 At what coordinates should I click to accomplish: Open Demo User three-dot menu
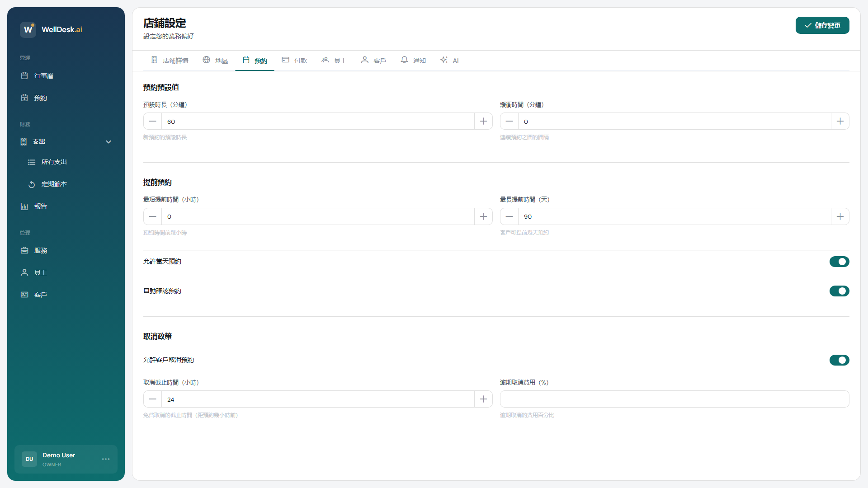pyautogui.click(x=106, y=459)
